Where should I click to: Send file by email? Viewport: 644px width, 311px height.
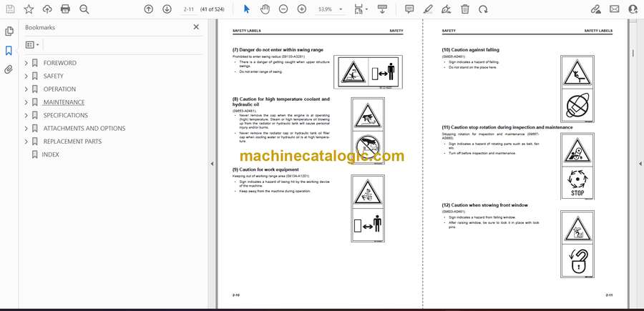(615, 9)
